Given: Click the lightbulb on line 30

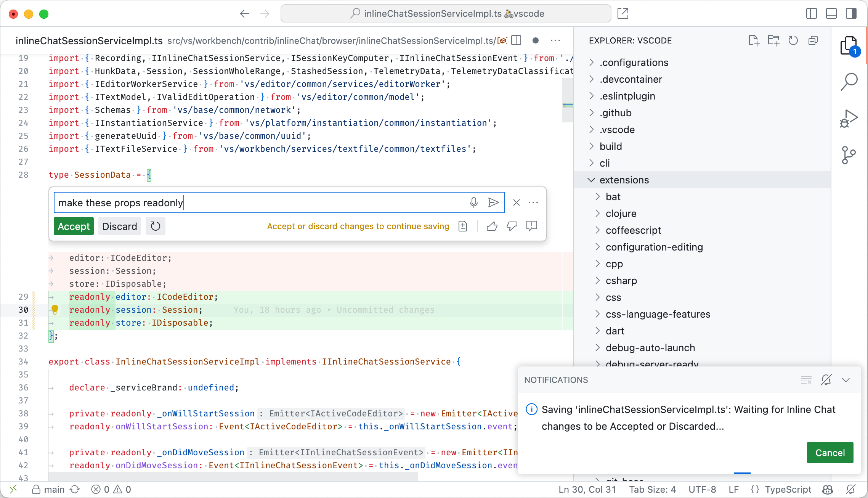Looking at the screenshot, I should click(x=56, y=310).
